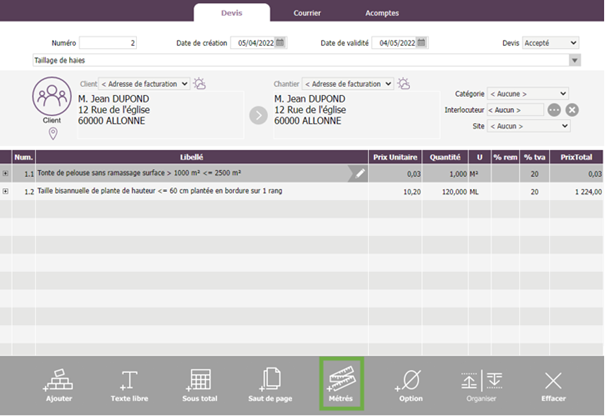Screen dimensions: 605x416
Task: Open the Client profile icon
Action: click(52, 100)
